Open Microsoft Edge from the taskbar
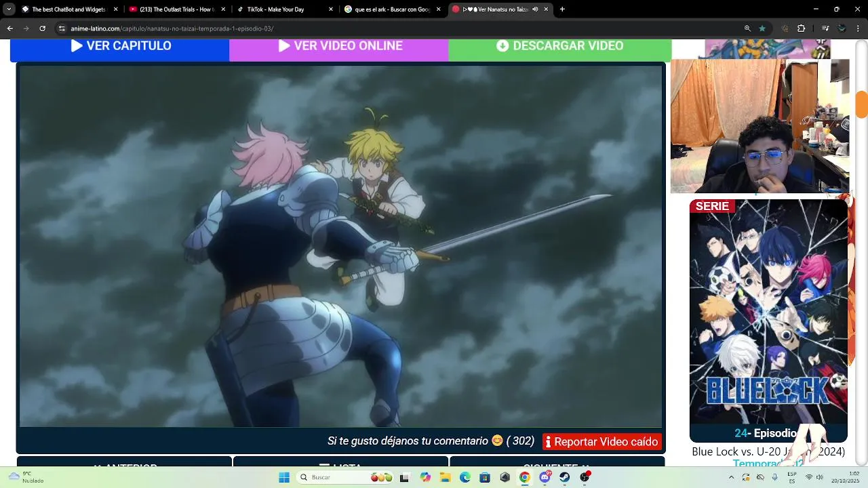868x488 pixels. coord(465,477)
